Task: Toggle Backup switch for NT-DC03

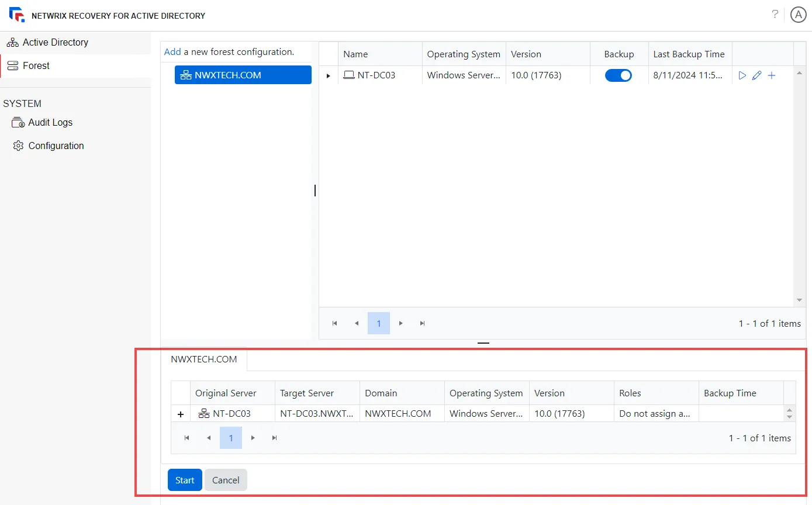Action: pyautogui.click(x=618, y=75)
